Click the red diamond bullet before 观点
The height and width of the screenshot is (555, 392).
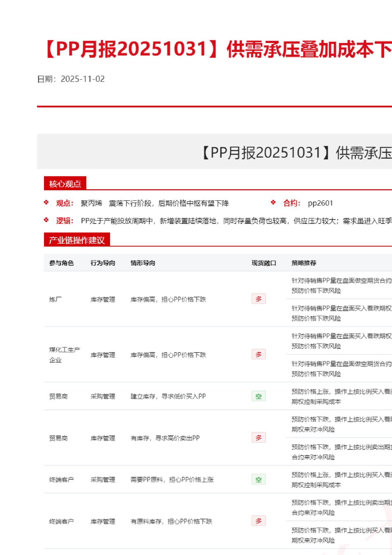pos(46,203)
